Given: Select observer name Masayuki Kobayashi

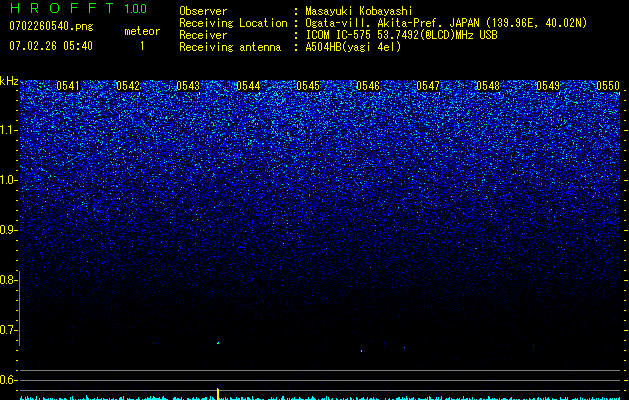Looking at the screenshot, I should [x=359, y=11].
